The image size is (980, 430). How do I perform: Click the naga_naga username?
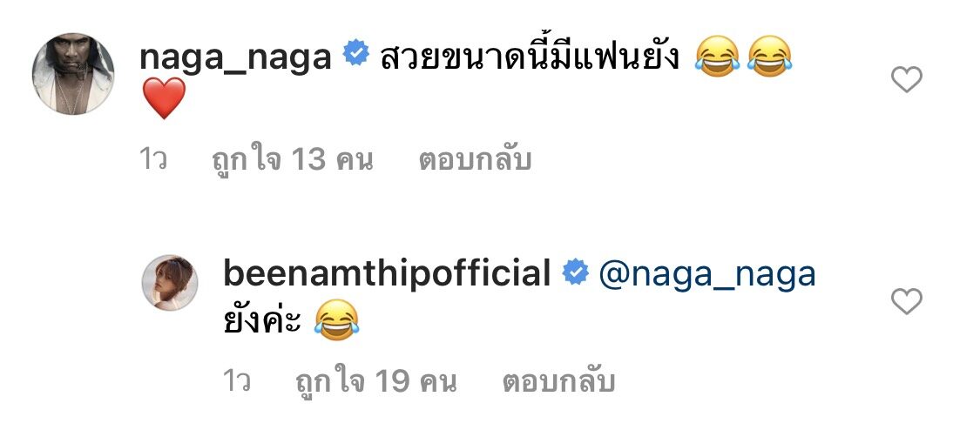click(x=235, y=58)
